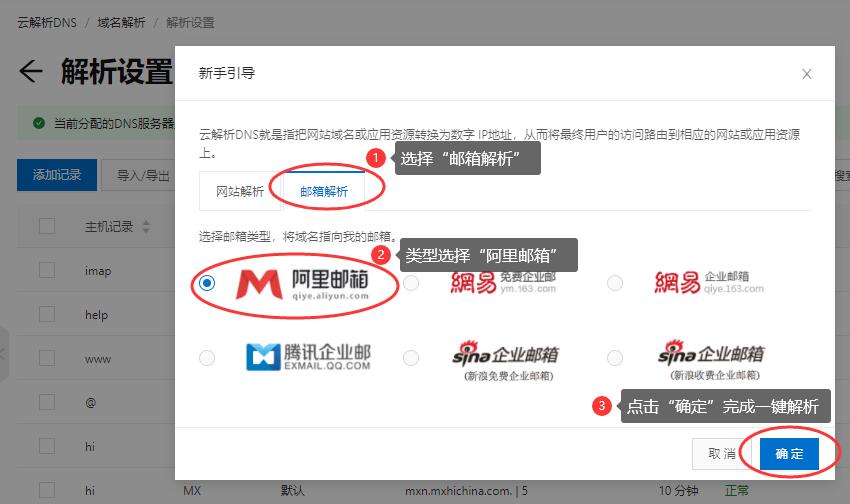Click the 阿里邮箱 logo
The image size is (850, 504).
click(x=302, y=285)
